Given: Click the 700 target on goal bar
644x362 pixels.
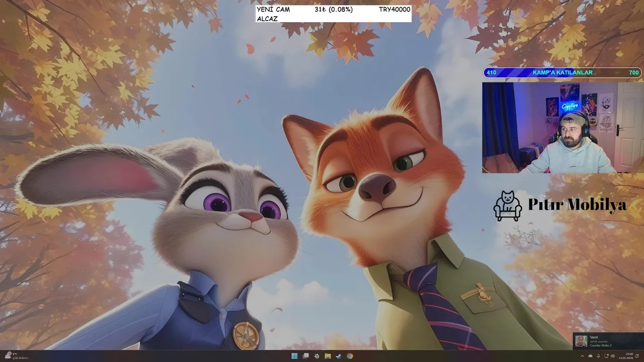Looking at the screenshot, I should (x=634, y=72).
